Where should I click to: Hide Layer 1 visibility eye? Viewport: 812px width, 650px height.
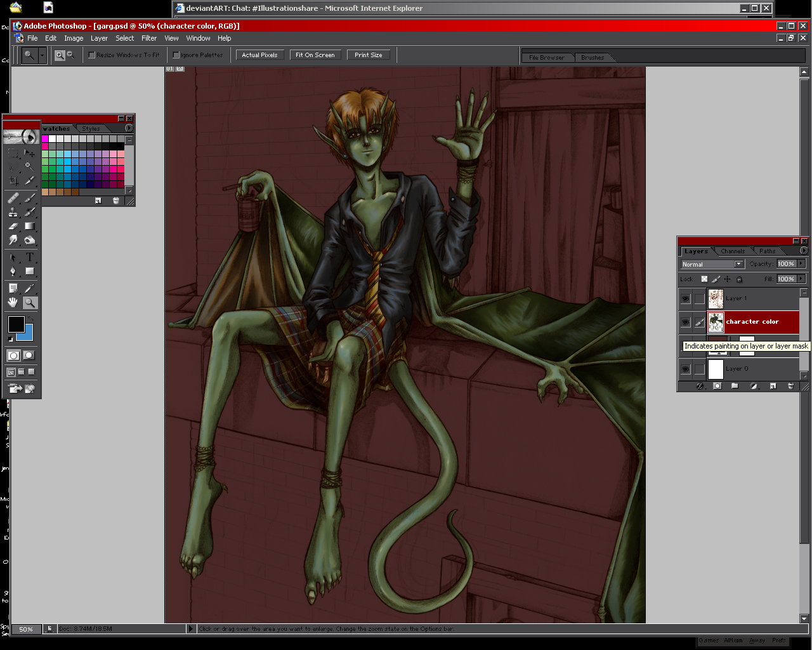[686, 298]
